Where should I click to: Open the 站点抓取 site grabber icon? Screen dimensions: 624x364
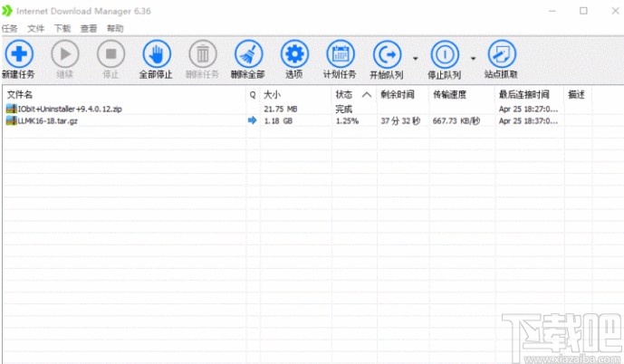502,53
